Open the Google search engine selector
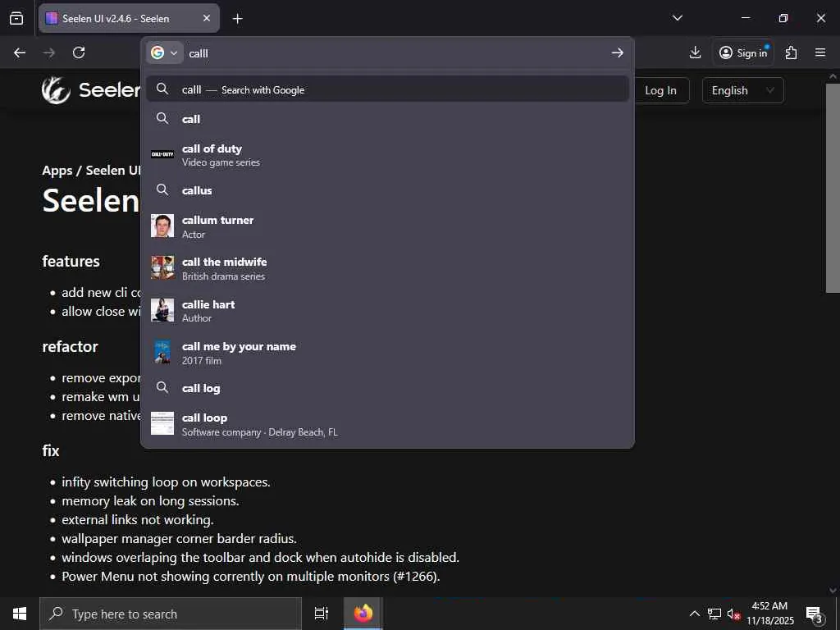 pyautogui.click(x=164, y=53)
